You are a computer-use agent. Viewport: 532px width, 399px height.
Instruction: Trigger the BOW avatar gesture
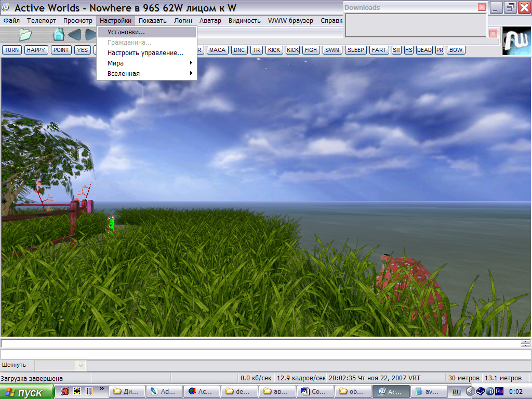pos(456,50)
